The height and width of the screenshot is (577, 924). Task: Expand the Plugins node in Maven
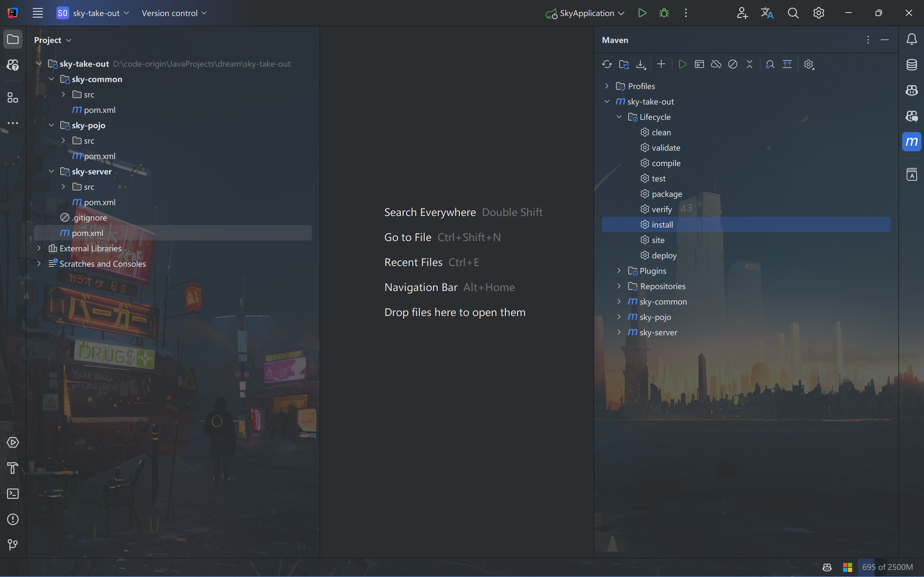click(619, 271)
